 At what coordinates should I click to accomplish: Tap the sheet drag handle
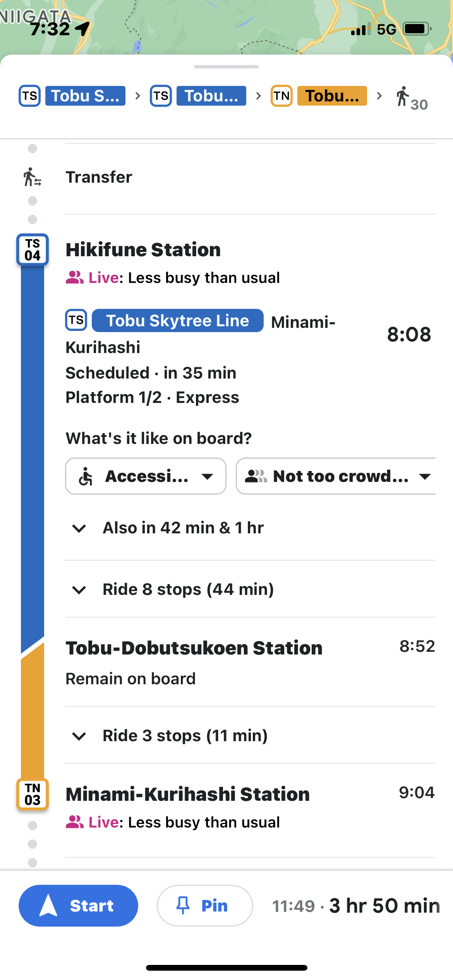pyautogui.click(x=226, y=67)
